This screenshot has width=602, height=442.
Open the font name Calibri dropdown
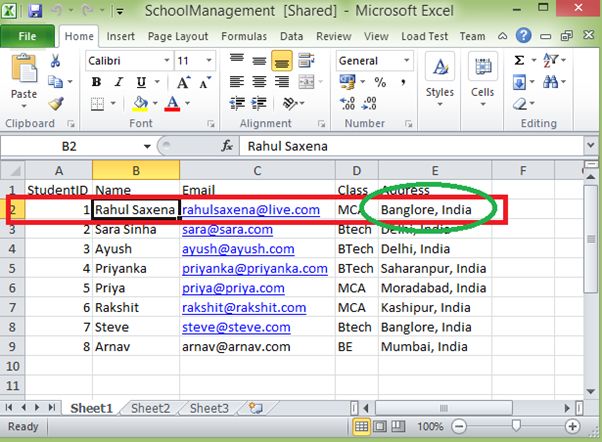tap(167, 61)
